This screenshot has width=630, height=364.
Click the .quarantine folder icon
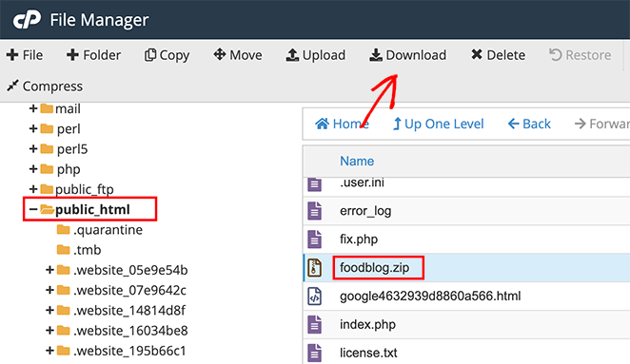coord(63,229)
